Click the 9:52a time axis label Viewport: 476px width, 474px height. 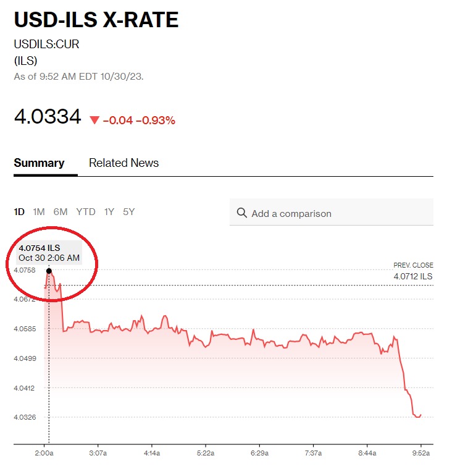(420, 453)
